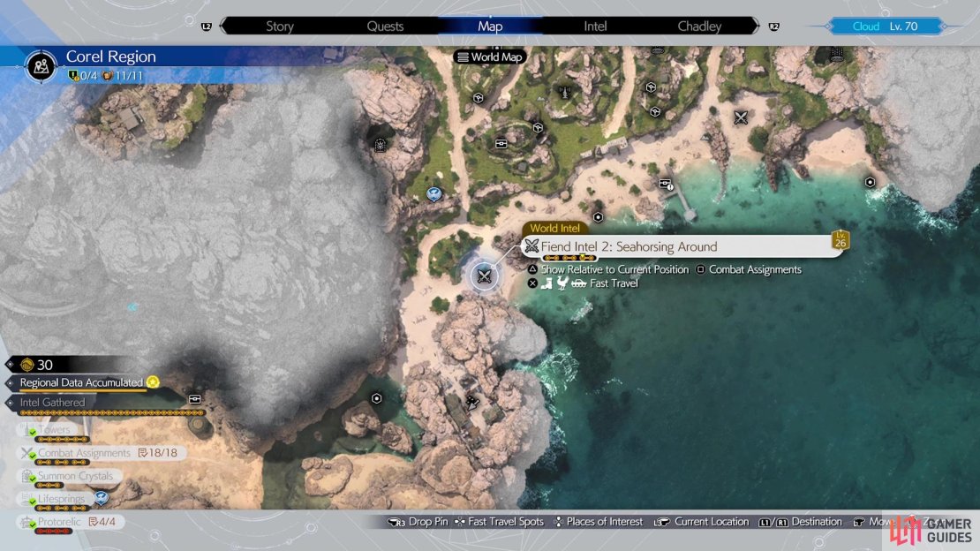This screenshot has width=980, height=551.
Task: Click the Lv. 26 level badge
Action: click(840, 240)
